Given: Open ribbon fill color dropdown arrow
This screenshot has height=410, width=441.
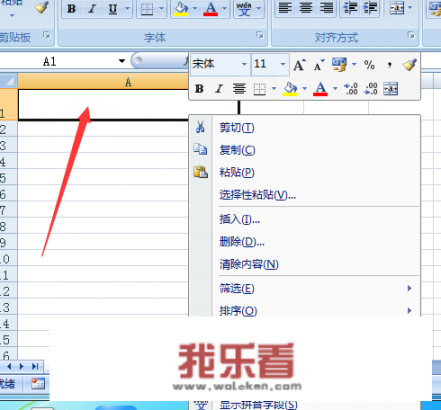Looking at the screenshot, I should [x=195, y=9].
